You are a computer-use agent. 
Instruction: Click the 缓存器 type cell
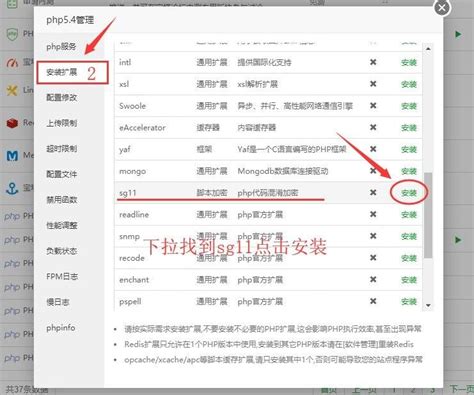coord(208,128)
